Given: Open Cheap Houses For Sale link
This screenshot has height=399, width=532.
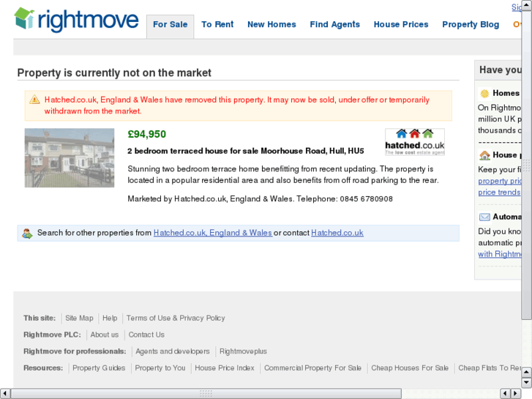Looking at the screenshot, I should pyautogui.click(x=410, y=368).
